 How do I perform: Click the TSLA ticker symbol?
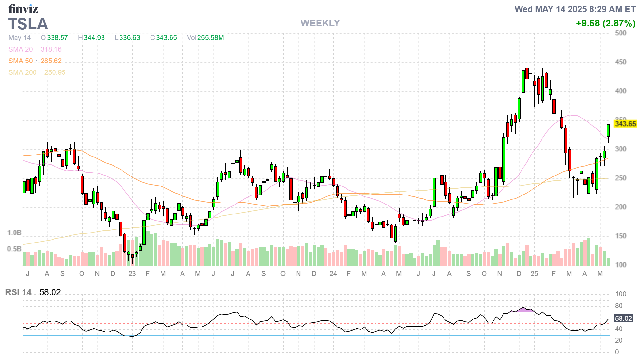click(x=28, y=24)
